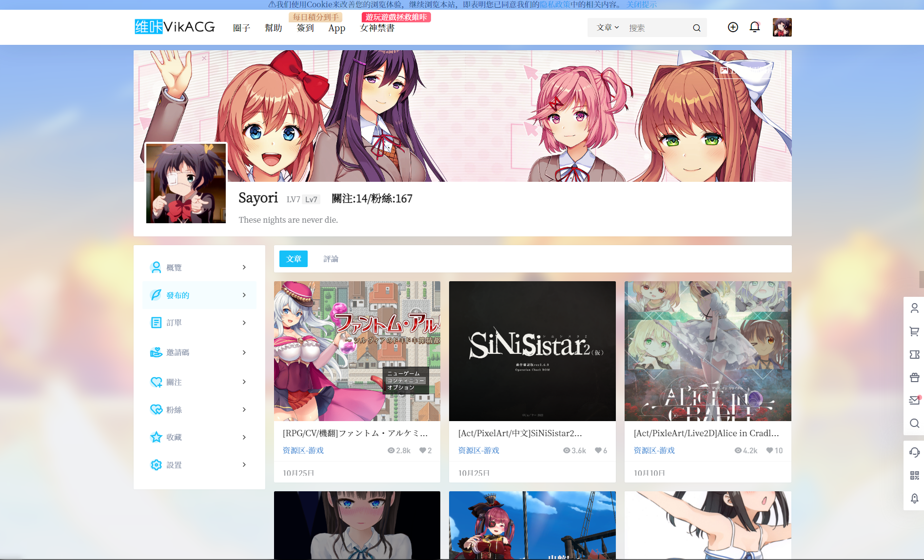Click the page vertical scrollbar thumb
The height and width of the screenshot is (560, 924).
click(921, 279)
